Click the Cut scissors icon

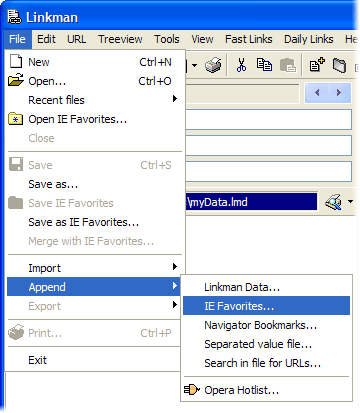[x=241, y=65]
